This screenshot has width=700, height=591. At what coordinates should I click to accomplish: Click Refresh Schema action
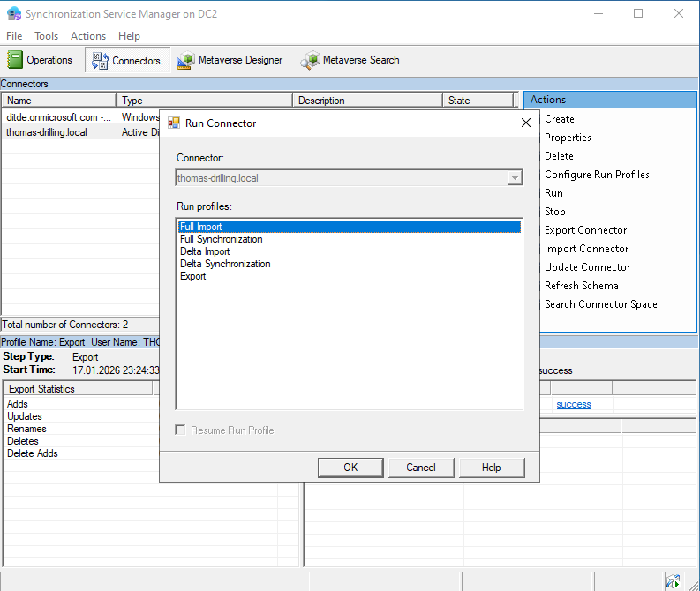582,286
